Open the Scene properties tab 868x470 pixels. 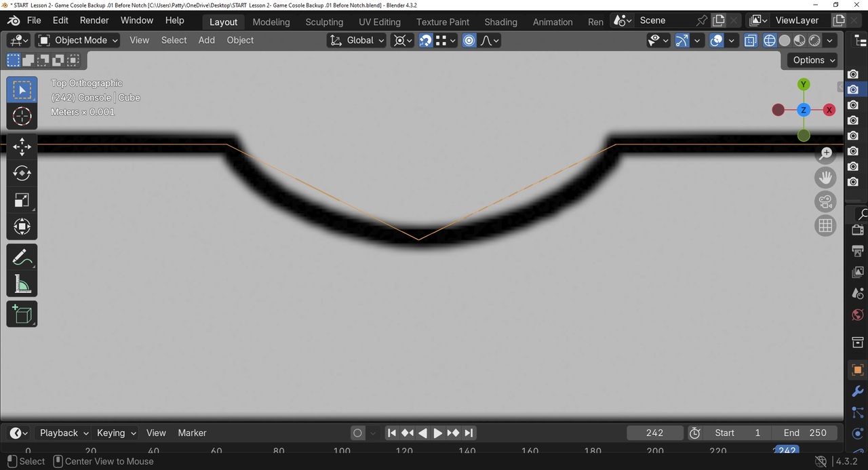point(857,294)
